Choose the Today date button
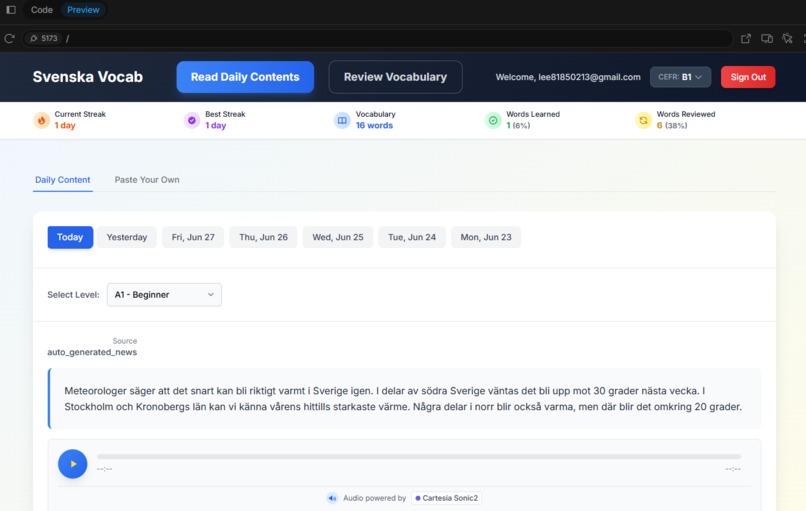806x511 pixels. tap(70, 238)
